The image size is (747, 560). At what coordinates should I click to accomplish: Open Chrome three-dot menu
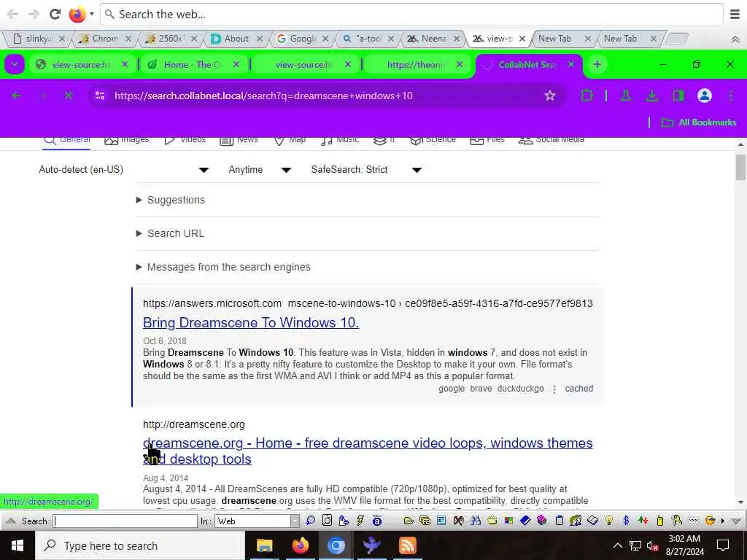(731, 96)
